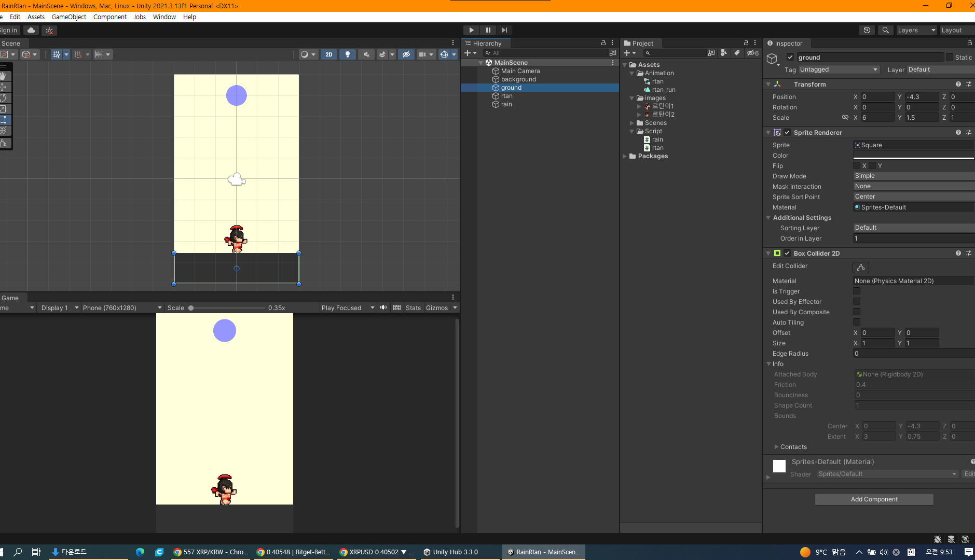Toggle 2D view mode in Scene
Image resolution: width=975 pixels, height=560 pixels.
(329, 54)
